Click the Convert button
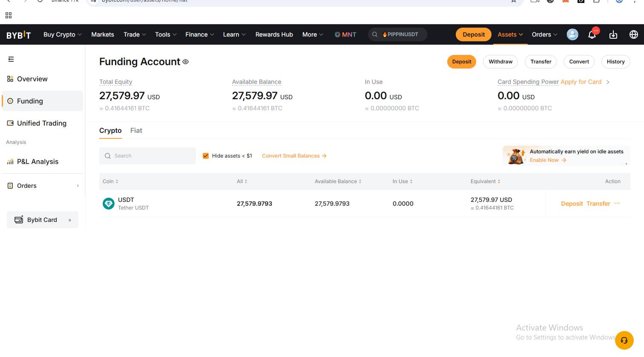The width and height of the screenshot is (644, 357). [579, 62]
